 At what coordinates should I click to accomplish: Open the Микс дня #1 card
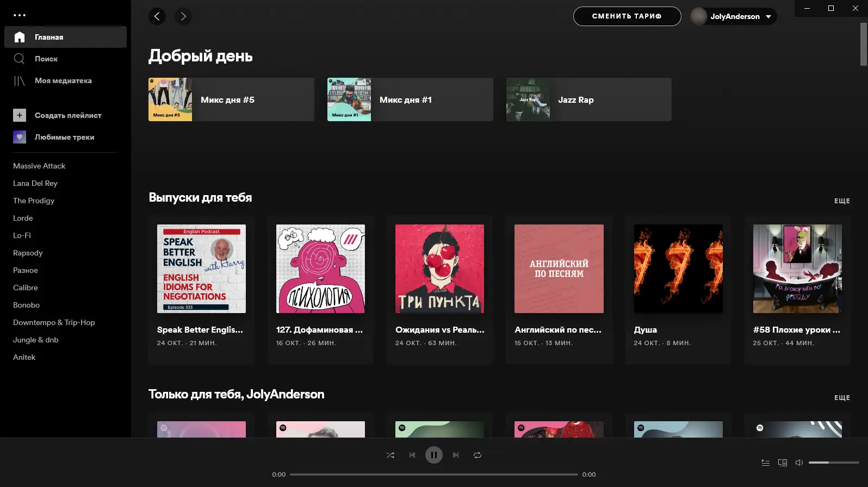(x=410, y=99)
